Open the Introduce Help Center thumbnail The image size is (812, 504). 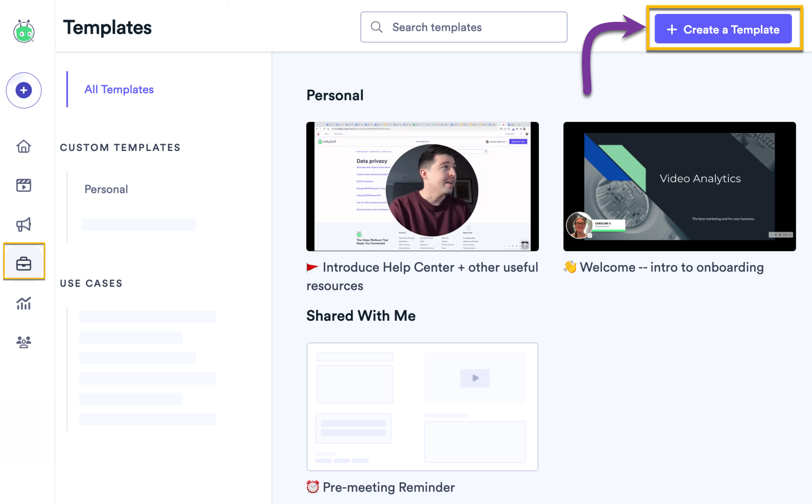[422, 186]
